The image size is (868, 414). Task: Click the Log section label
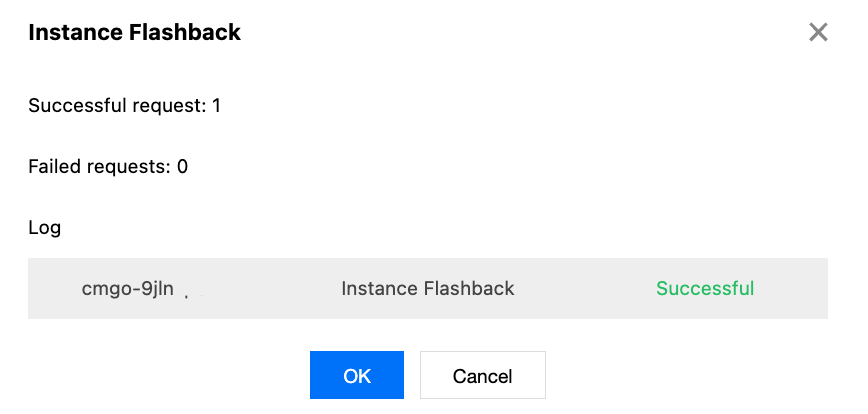point(45,227)
